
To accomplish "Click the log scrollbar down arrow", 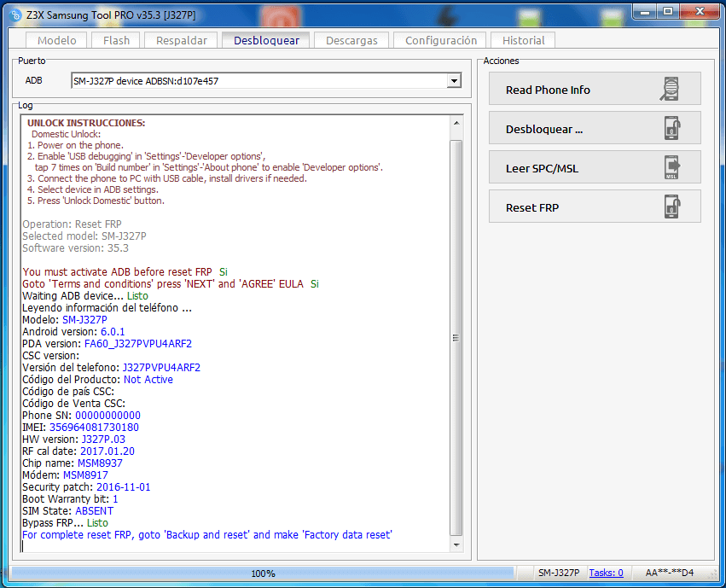I will click(x=456, y=545).
